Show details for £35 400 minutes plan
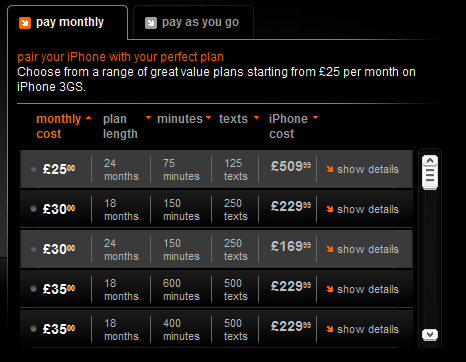 click(x=363, y=329)
